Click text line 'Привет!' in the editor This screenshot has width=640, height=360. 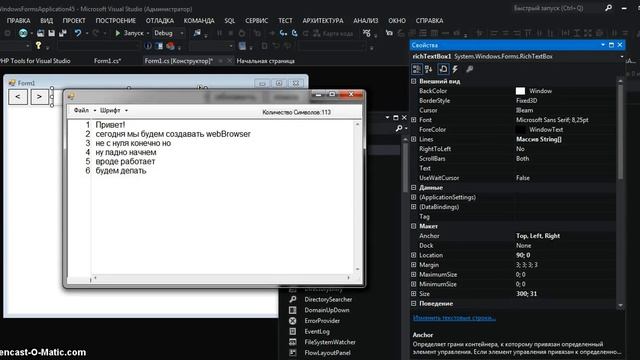tap(110, 124)
